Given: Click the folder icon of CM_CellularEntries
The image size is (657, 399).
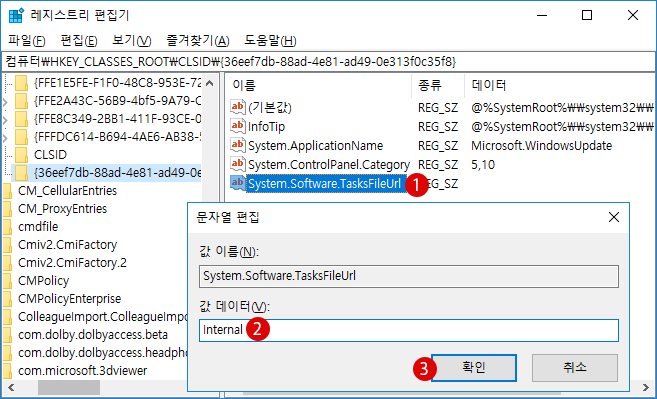Looking at the screenshot, I should pyautogui.click(x=8, y=191).
